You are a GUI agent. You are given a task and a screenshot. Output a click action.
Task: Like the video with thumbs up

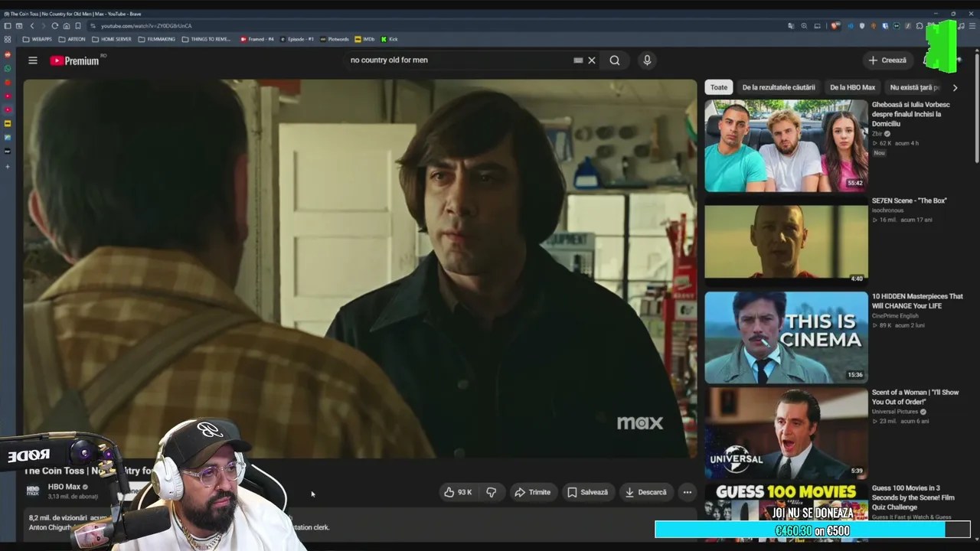(458, 492)
